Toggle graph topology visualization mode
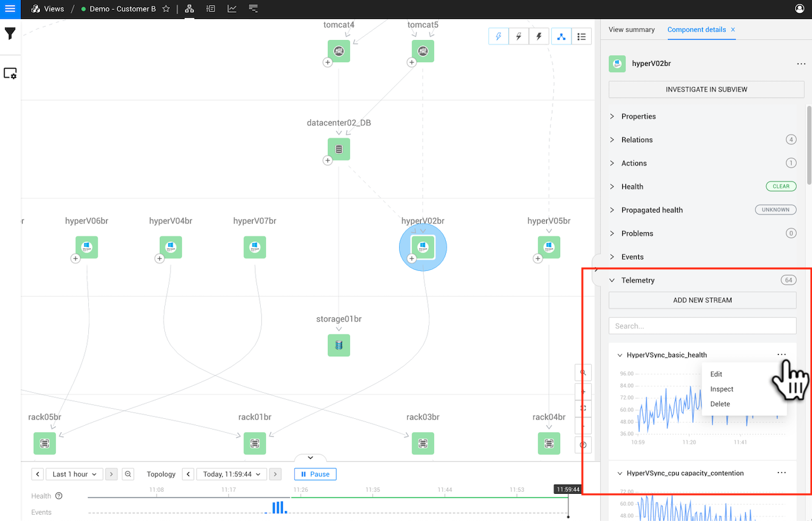Image resolution: width=812 pixels, height=521 pixels. [561, 37]
